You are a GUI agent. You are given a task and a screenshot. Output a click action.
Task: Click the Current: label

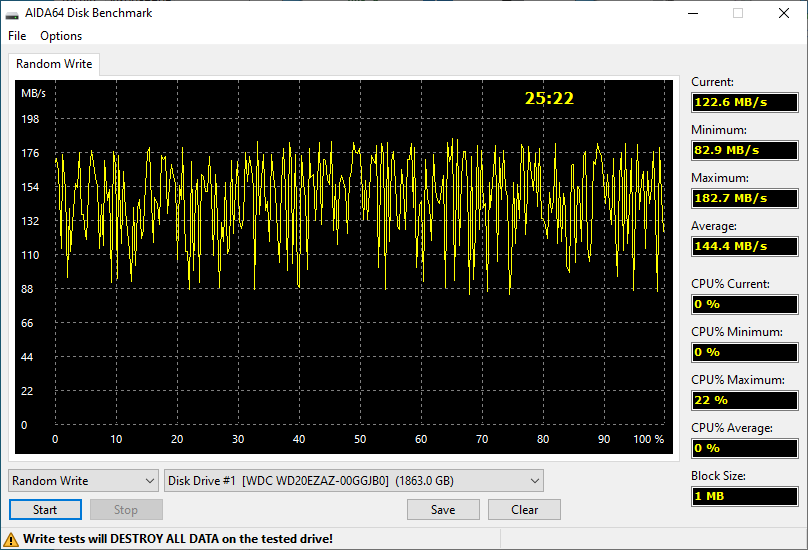click(x=712, y=82)
